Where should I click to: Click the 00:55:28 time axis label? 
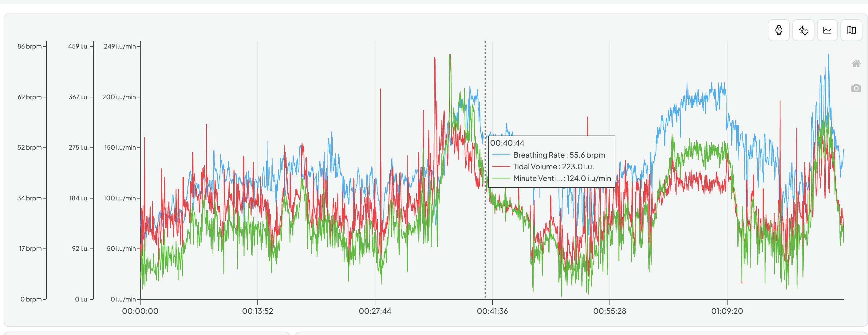610,311
